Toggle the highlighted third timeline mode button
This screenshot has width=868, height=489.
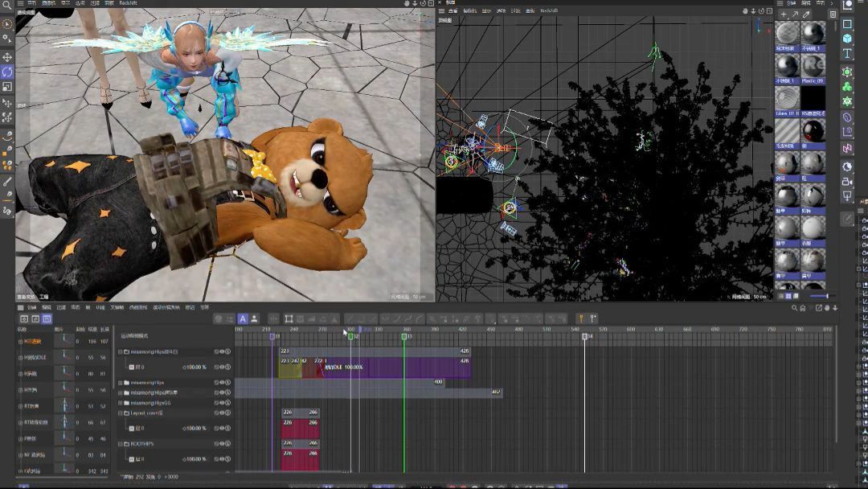click(x=47, y=319)
